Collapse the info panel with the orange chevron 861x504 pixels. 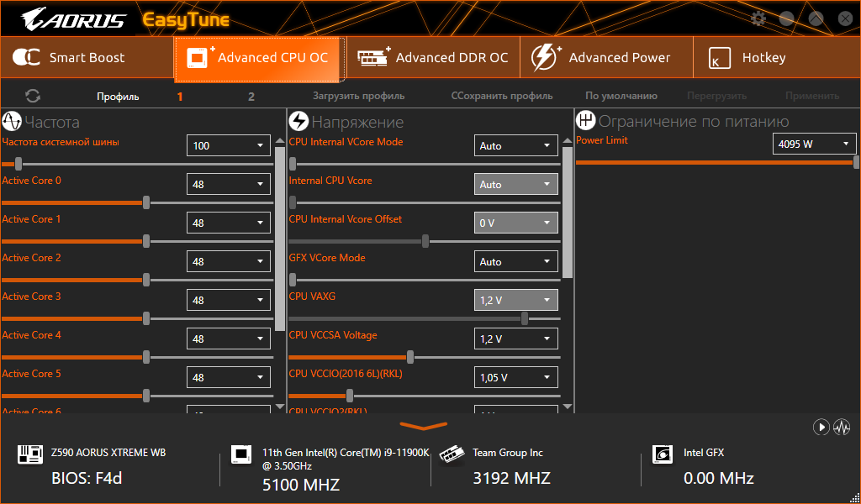[424, 426]
